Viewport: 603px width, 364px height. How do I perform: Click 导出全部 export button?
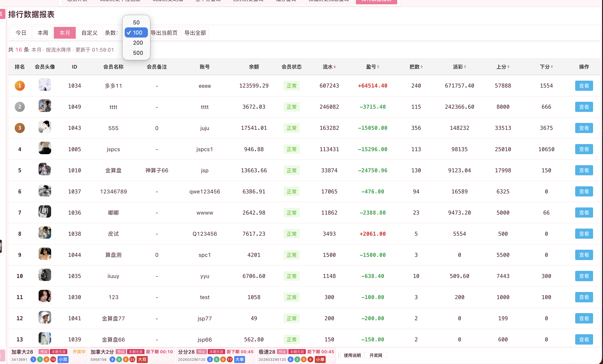coord(195,33)
